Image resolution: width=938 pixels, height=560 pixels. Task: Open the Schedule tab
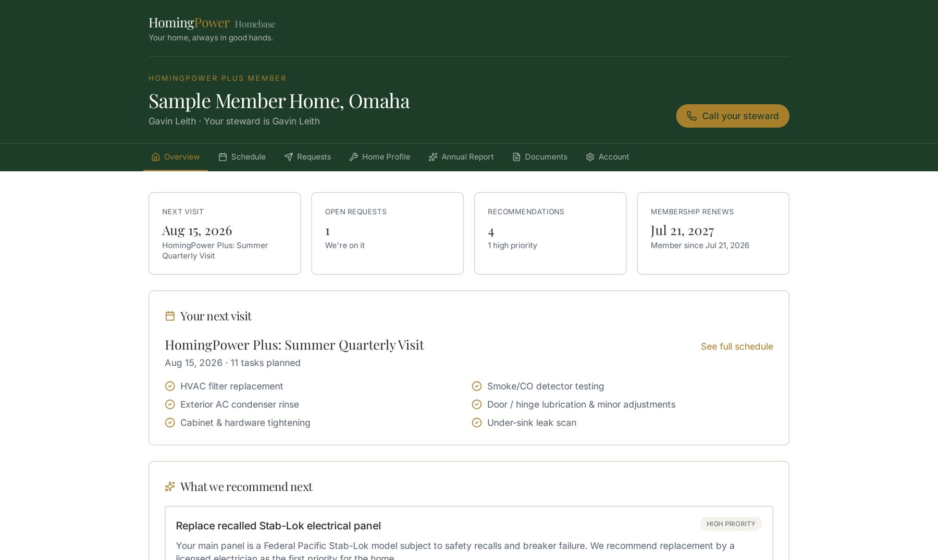tap(242, 157)
